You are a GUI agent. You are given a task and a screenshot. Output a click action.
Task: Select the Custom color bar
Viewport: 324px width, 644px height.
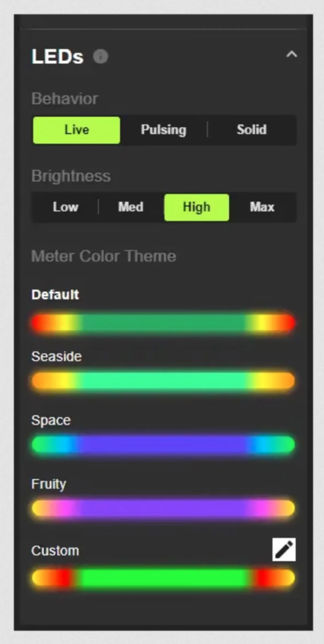pyautogui.click(x=163, y=577)
